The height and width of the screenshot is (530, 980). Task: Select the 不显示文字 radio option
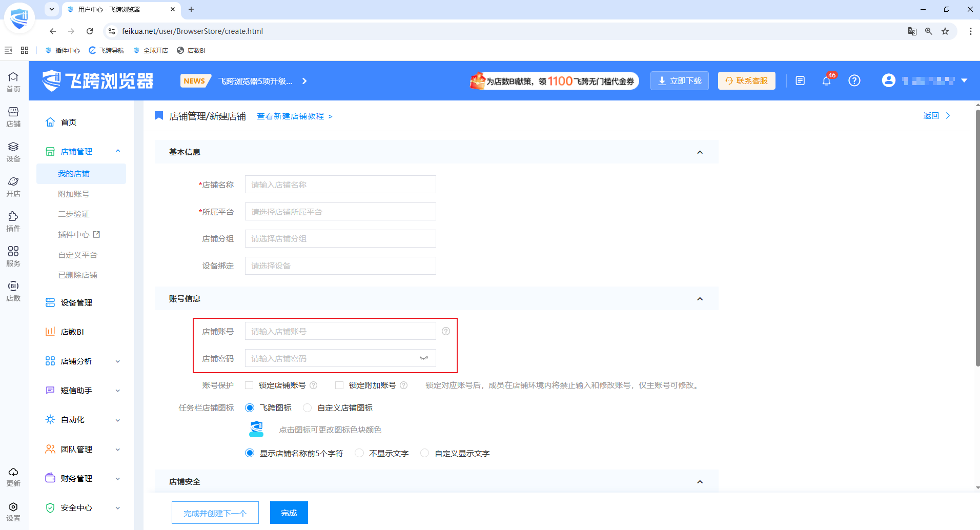359,453
